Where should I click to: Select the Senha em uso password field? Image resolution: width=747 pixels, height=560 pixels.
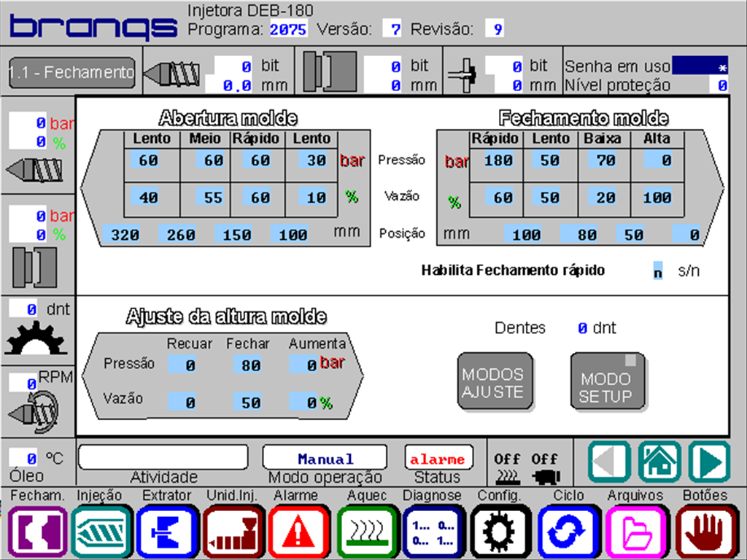pyautogui.click(x=700, y=66)
